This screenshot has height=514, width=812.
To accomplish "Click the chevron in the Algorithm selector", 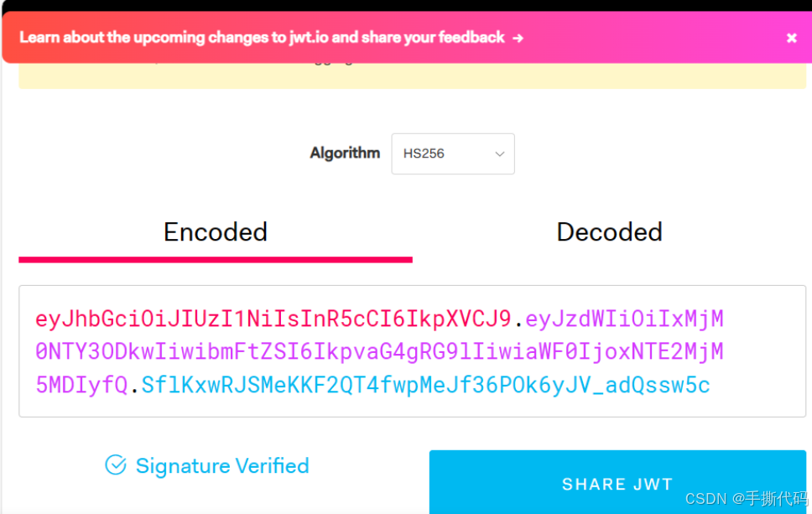I will [x=499, y=153].
